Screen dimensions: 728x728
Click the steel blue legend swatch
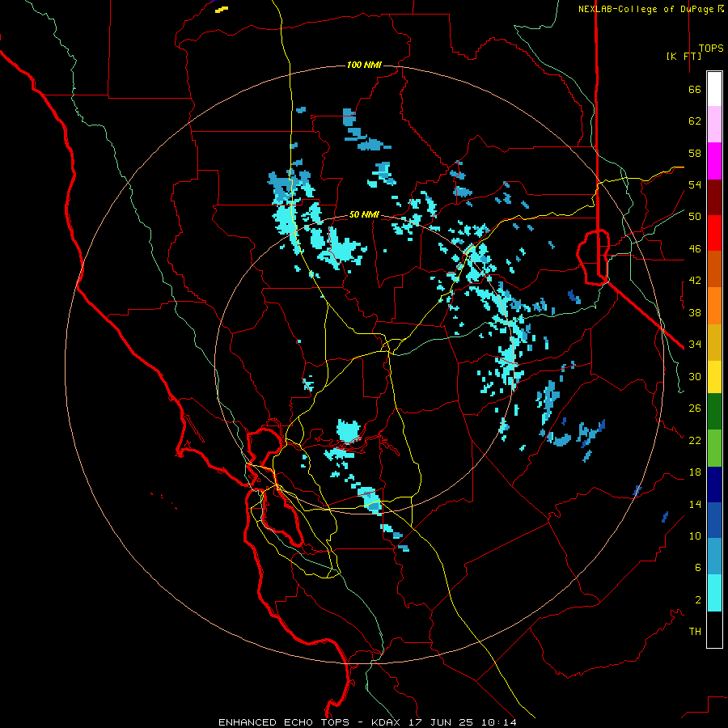(714, 557)
